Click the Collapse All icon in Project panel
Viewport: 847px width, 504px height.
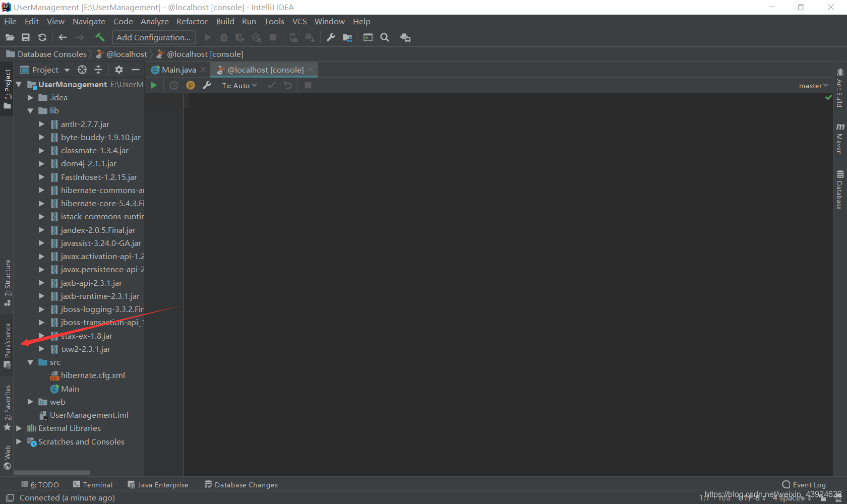click(98, 70)
